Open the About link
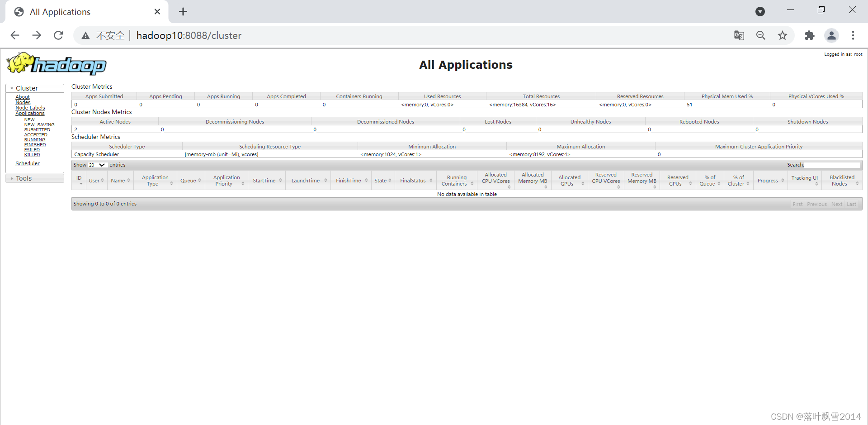Viewport: 868px width, 425px height. click(x=23, y=97)
